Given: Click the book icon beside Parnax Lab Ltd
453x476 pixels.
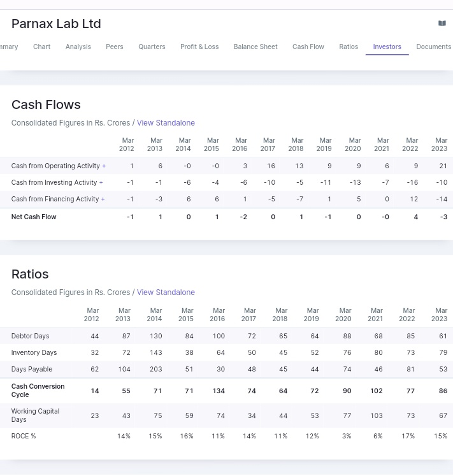Looking at the screenshot, I should 442,24.
